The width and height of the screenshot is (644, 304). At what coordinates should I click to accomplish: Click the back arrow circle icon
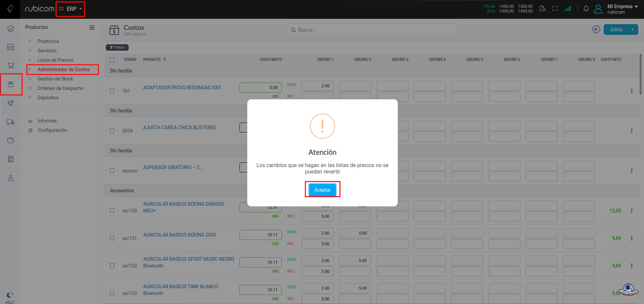click(x=596, y=30)
